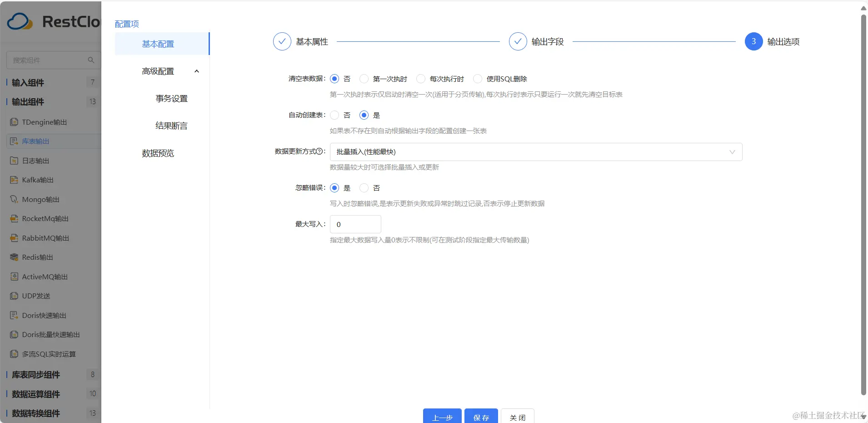Open the 结果断言 menu item
The height and width of the screenshot is (423, 868).
171,126
